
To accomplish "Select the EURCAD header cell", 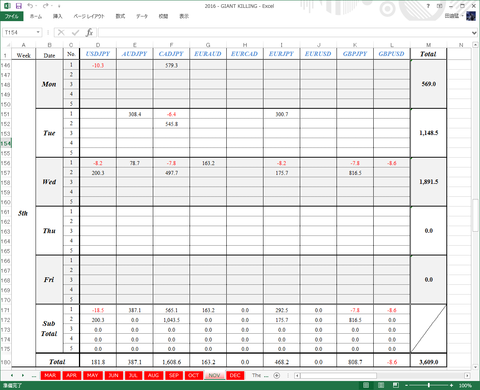I will coord(245,54).
